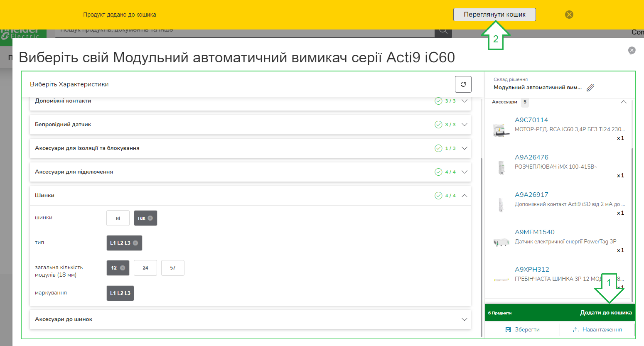Screen dimensions: 644x346
Task: Select 12 as total module count
Action: click(118, 268)
